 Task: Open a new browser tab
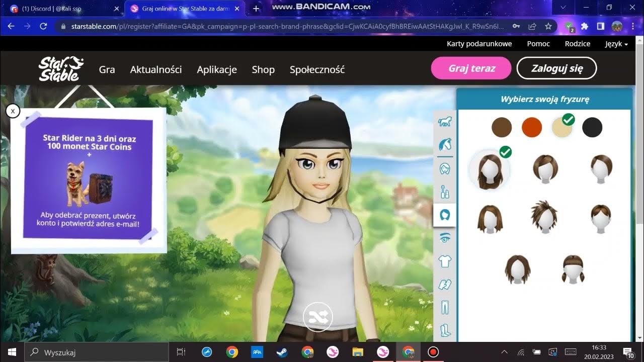pos(256,9)
